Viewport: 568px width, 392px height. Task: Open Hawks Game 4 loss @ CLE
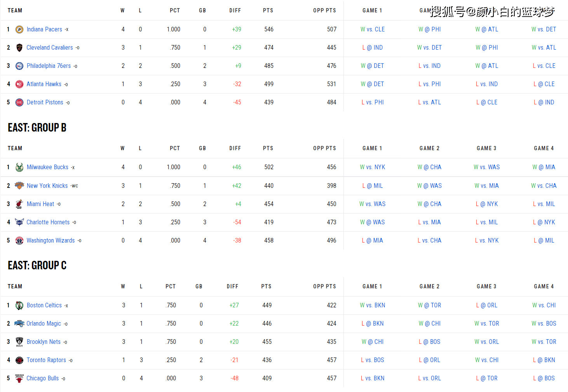(544, 84)
